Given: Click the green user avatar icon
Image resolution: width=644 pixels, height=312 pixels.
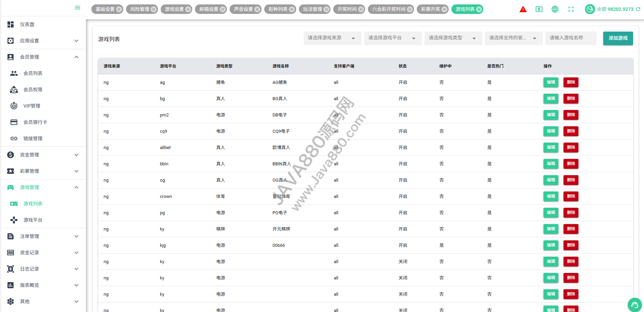Looking at the screenshot, I should 590,9.
